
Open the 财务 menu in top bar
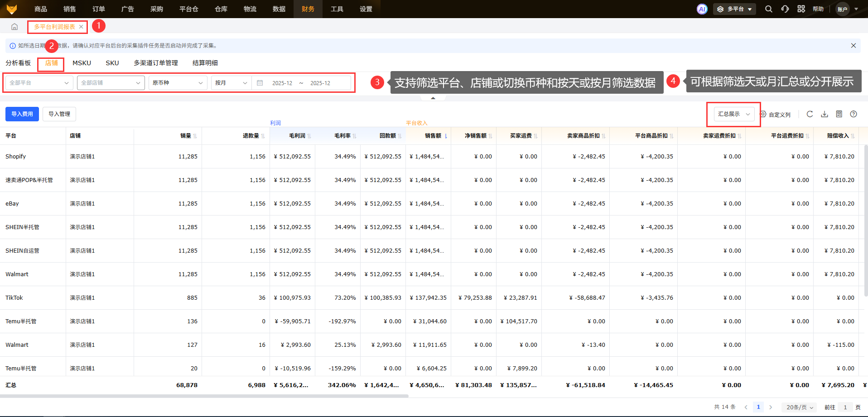tap(308, 9)
